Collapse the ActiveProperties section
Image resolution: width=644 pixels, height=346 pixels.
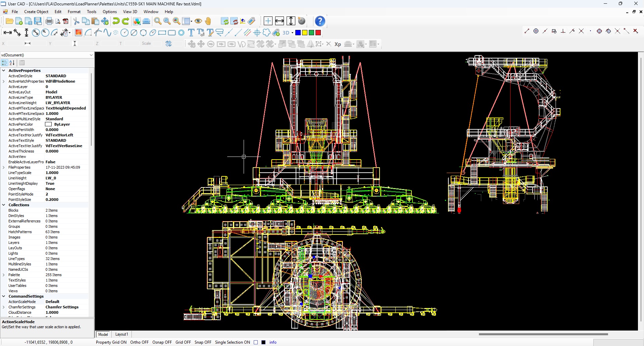pos(4,71)
